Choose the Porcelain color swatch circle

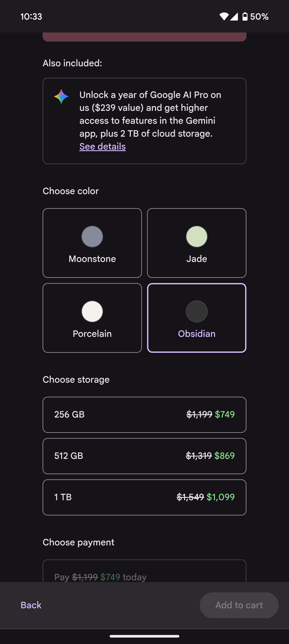[92, 311]
